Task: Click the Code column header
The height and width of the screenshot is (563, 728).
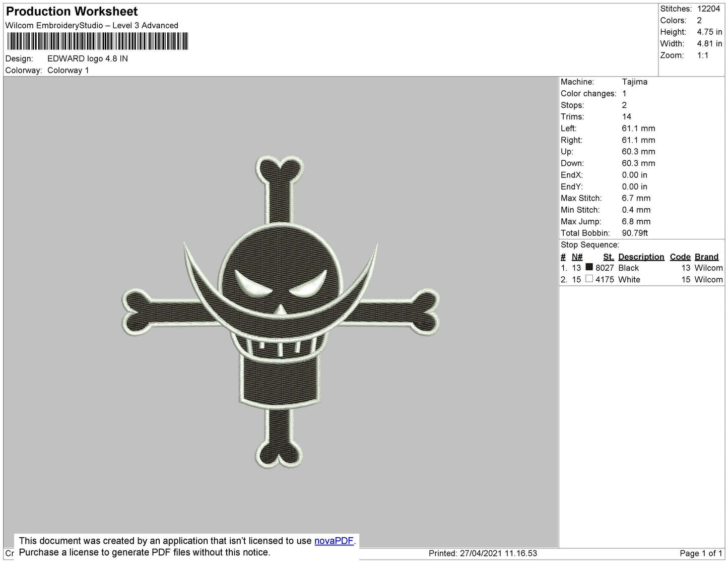Action: (680, 257)
